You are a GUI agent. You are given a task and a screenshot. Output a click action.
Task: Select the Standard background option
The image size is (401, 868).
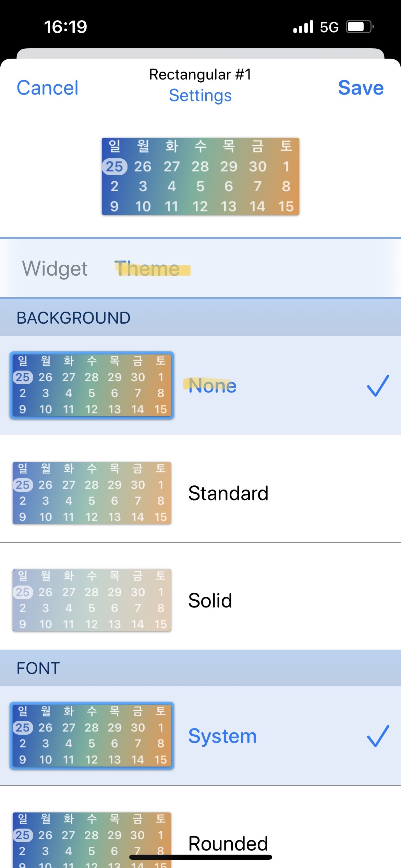coord(228,493)
